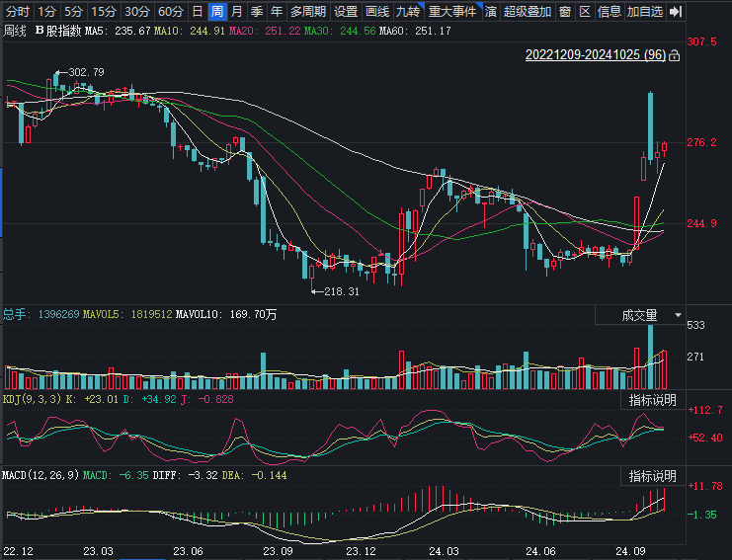Click 加自选 to add to watchlist
The width and height of the screenshot is (732, 560).
pyautogui.click(x=645, y=12)
